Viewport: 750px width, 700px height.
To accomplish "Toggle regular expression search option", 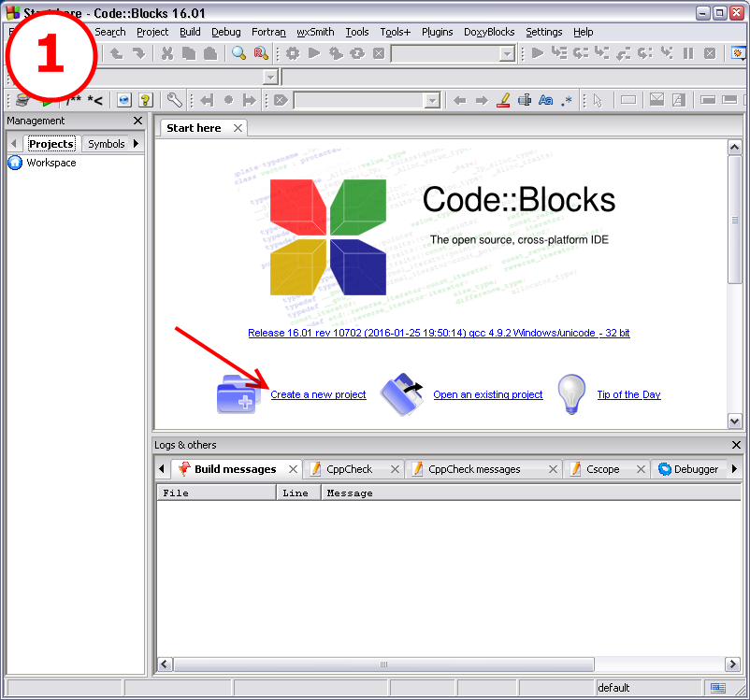I will pos(567,100).
